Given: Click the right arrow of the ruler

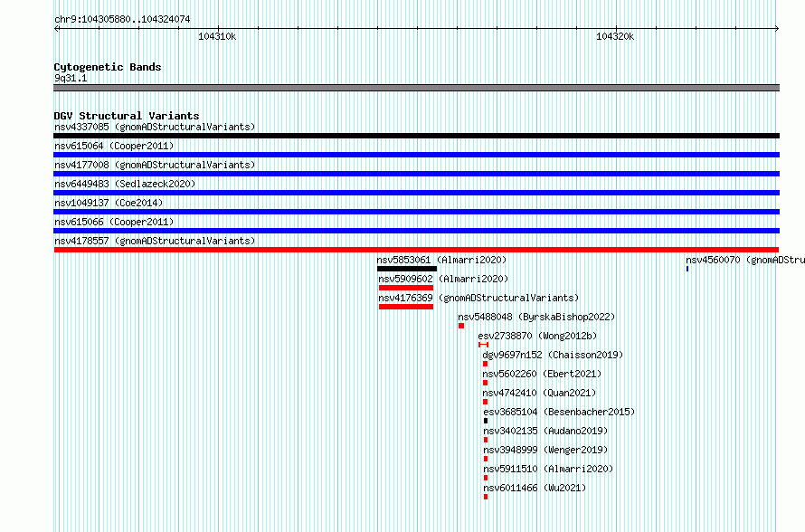Looking at the screenshot, I should click(777, 28).
